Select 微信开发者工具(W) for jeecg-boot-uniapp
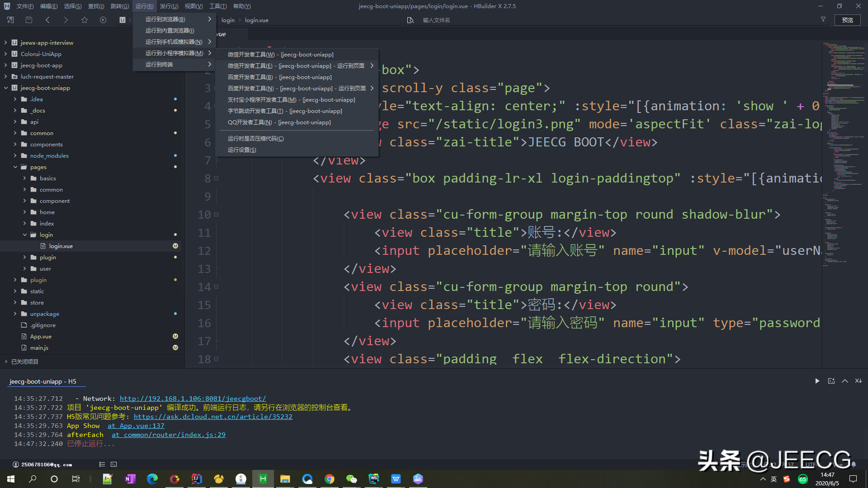The image size is (868, 488). (x=297, y=55)
